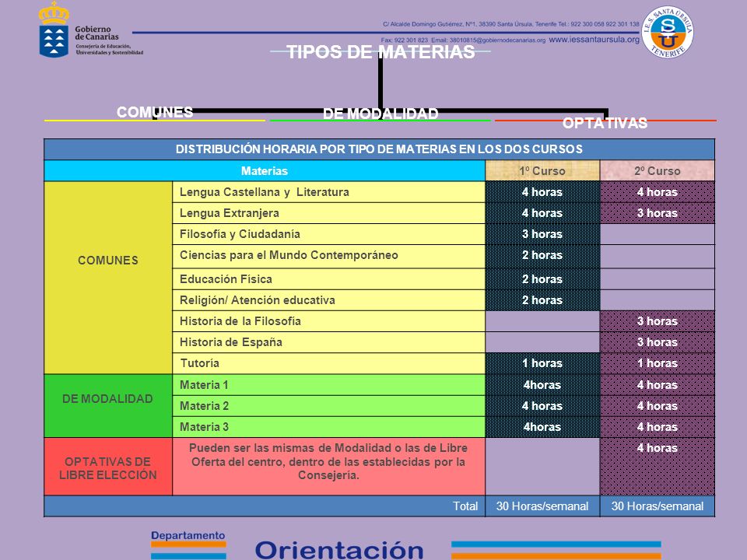The height and width of the screenshot is (560, 747).
Task: Click 1º Curso hours for Tutoría
Action: (542, 363)
